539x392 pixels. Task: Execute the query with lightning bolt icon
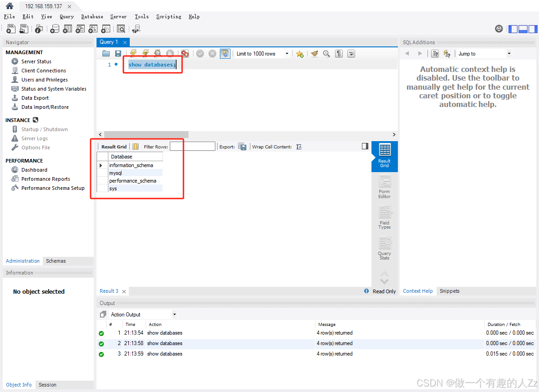point(133,53)
